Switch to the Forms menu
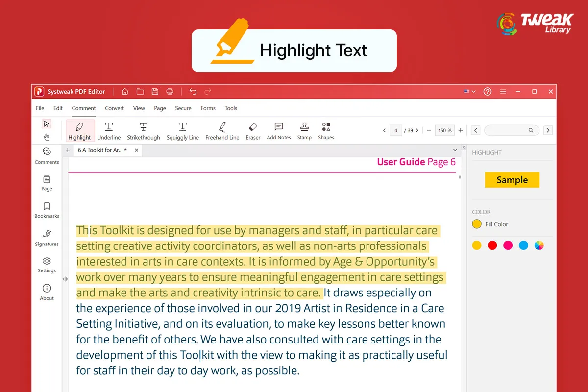 tap(208, 108)
